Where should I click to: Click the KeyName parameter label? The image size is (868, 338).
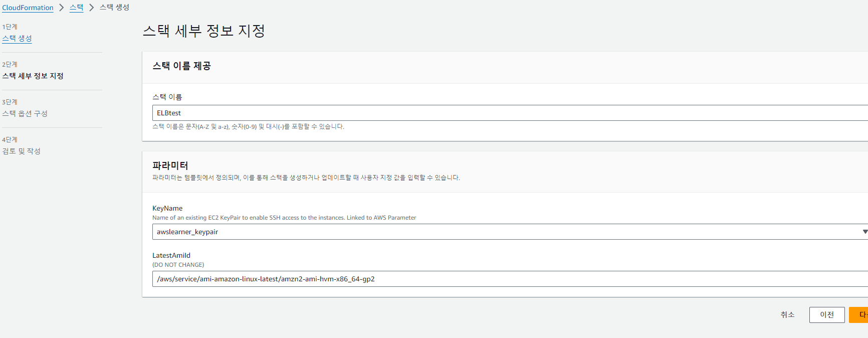tap(167, 208)
